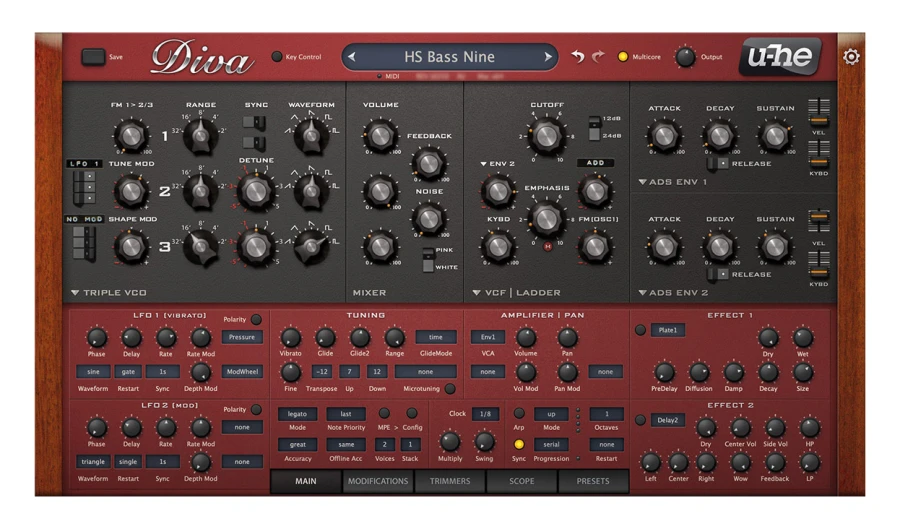The width and height of the screenshot is (900, 529).
Task: Open the LFO 1 tune mod source selector
Action: coord(84,164)
